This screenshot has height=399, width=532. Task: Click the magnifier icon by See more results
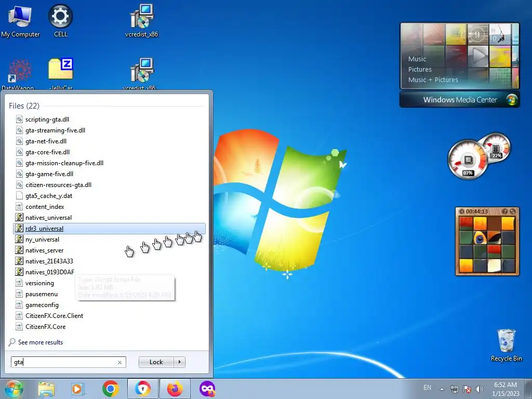click(12, 342)
